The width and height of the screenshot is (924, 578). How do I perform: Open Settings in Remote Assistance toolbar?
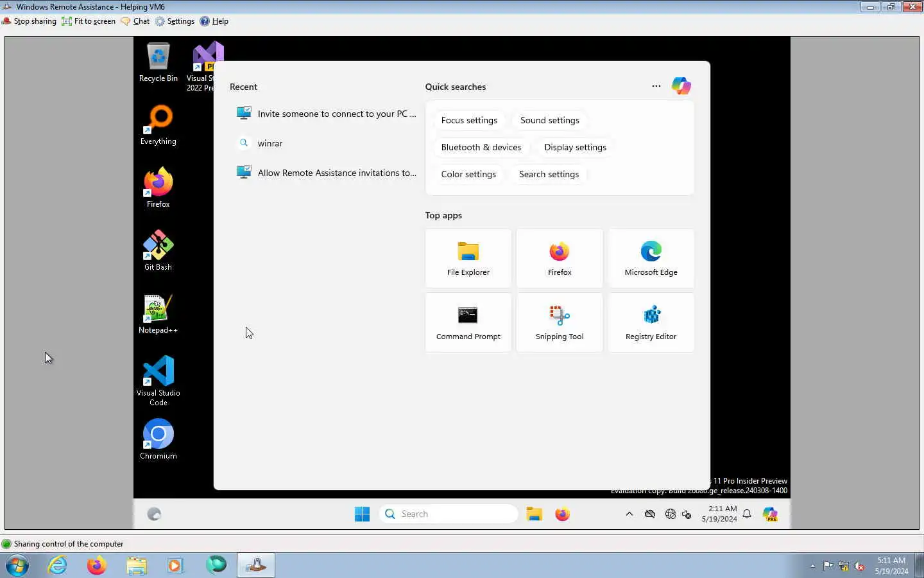(175, 21)
